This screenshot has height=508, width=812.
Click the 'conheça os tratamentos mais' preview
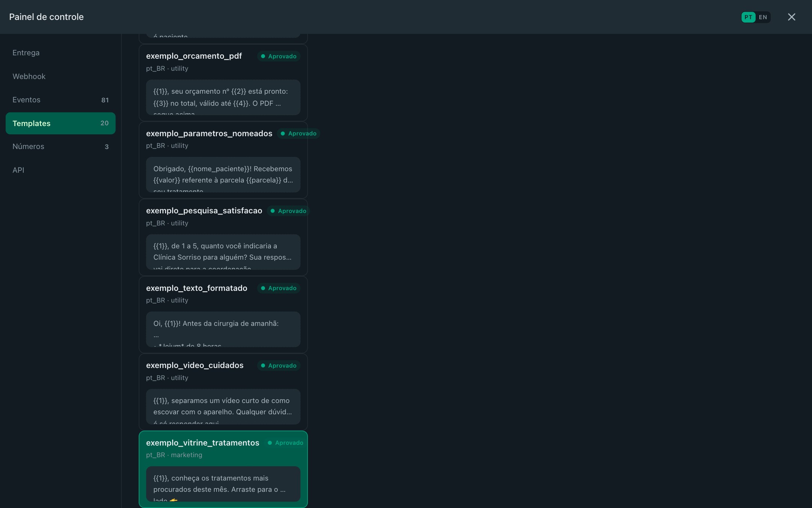[x=223, y=484]
